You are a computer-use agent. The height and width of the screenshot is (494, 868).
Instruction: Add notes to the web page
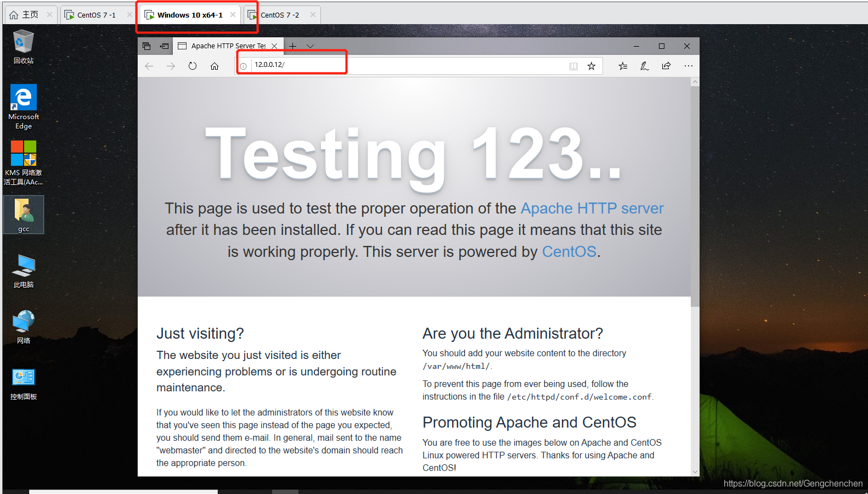coord(645,66)
